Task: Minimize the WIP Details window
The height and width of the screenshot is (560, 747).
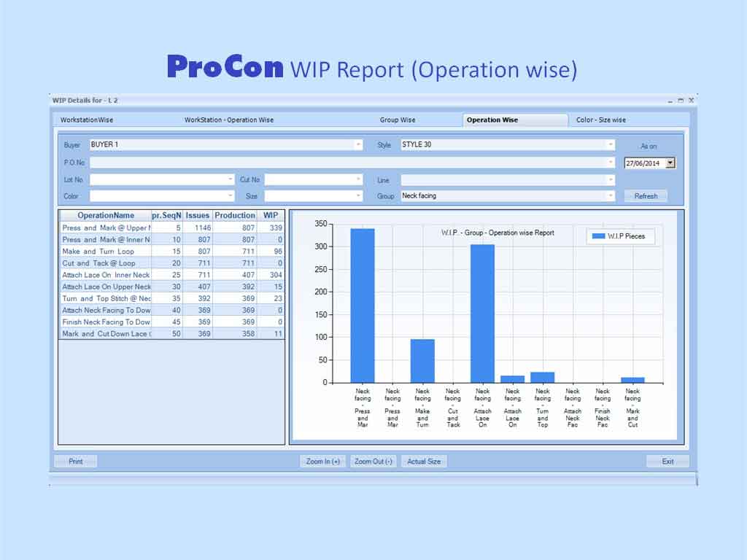Action: (x=670, y=101)
